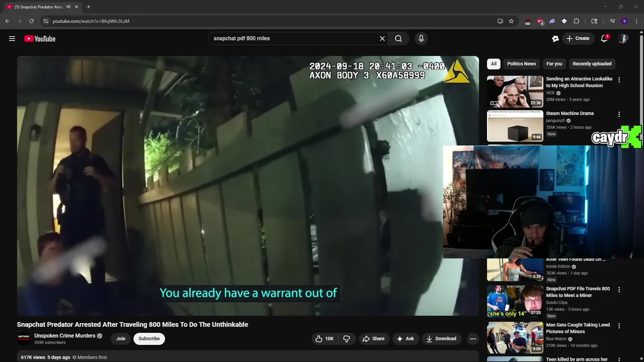Open the YouTube account avatar menu
The height and width of the screenshot is (362, 644).
[x=623, y=39]
